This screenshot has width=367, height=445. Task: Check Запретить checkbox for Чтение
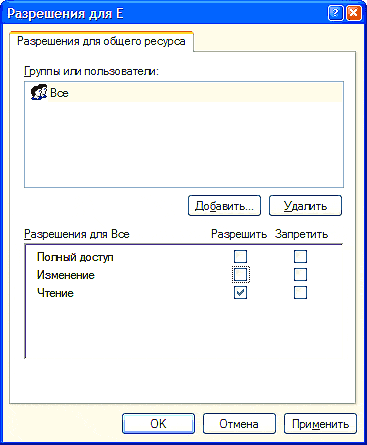click(300, 293)
